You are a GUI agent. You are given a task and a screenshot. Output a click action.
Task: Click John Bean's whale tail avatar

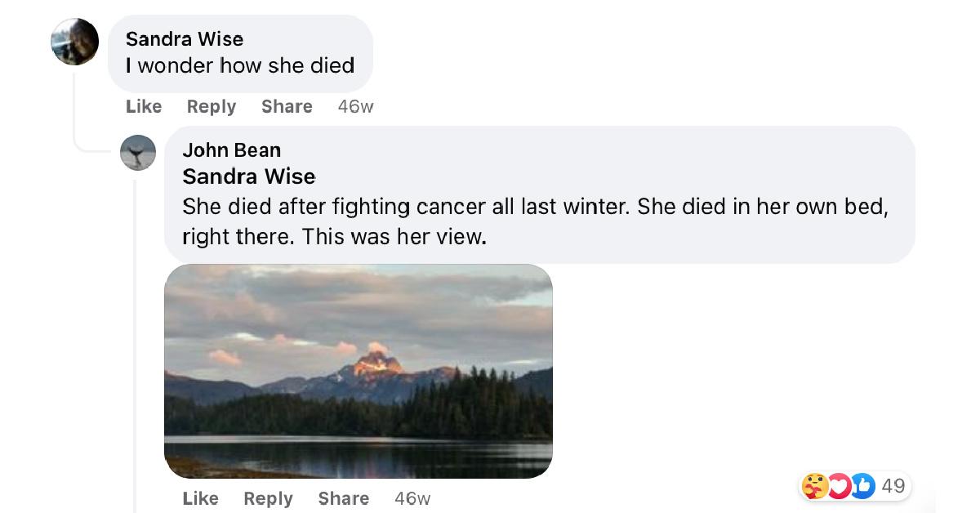coord(138,153)
